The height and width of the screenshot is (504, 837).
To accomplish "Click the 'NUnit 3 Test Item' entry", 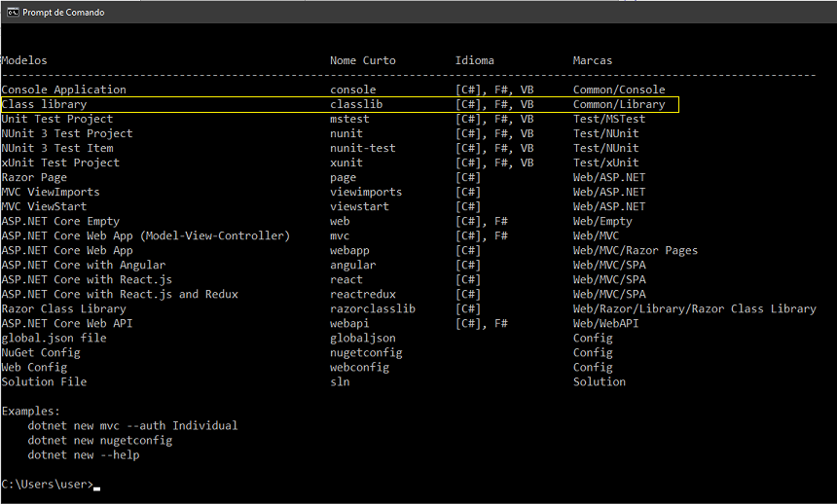I will tap(57, 148).
